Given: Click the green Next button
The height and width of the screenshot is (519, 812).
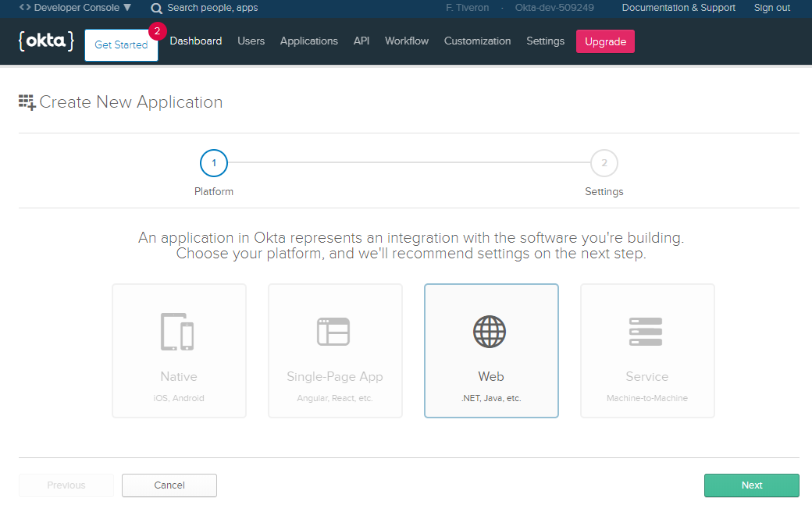Looking at the screenshot, I should (751, 485).
